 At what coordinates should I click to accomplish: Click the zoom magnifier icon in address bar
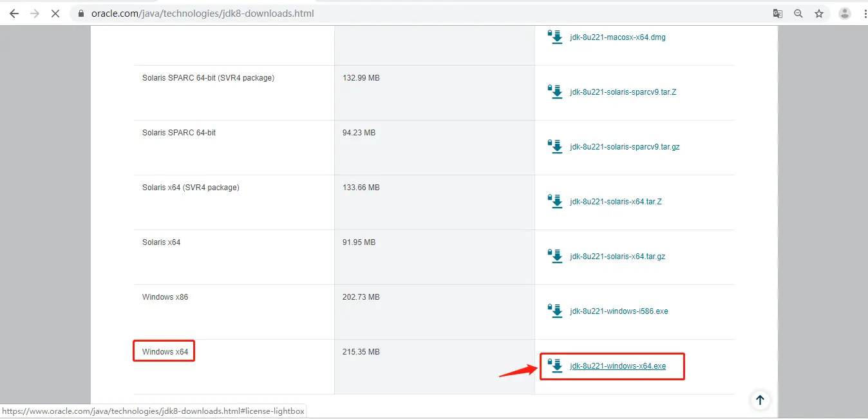tap(798, 13)
